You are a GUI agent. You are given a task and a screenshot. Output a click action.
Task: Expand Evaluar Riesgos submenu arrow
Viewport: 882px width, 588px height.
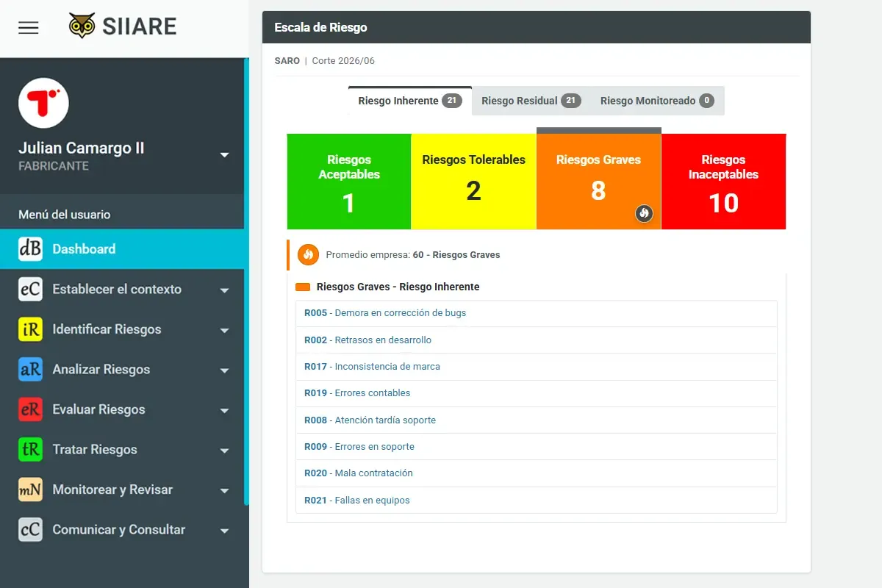225,411
